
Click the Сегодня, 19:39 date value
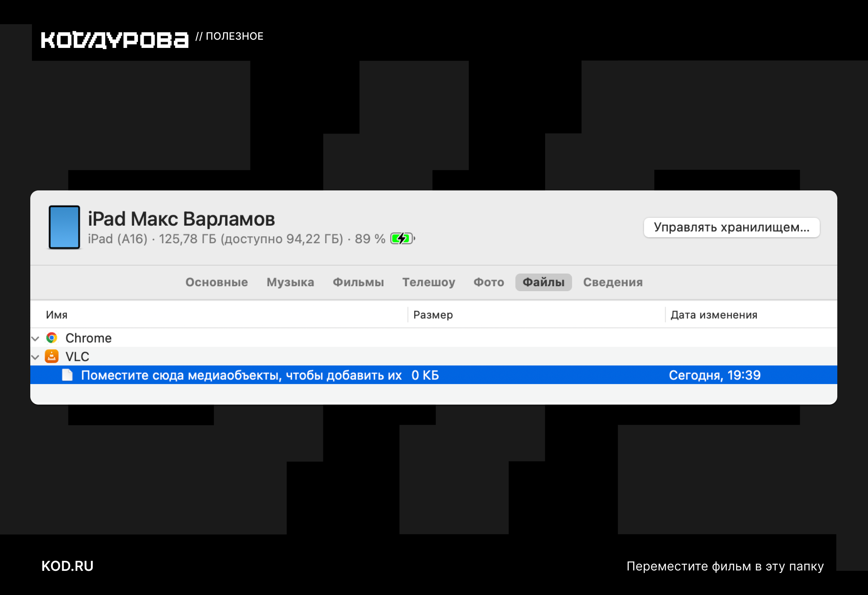pyautogui.click(x=715, y=375)
